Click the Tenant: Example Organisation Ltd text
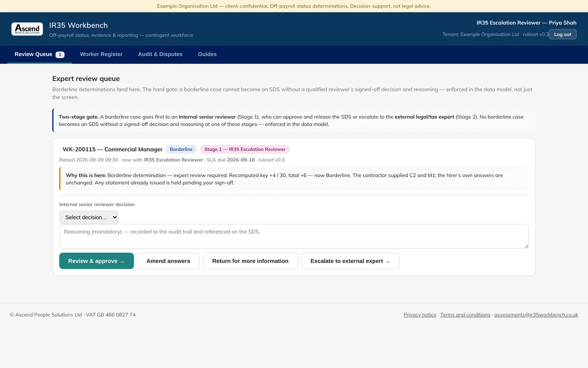Viewport: 588px width, 368px height. pyautogui.click(x=481, y=34)
